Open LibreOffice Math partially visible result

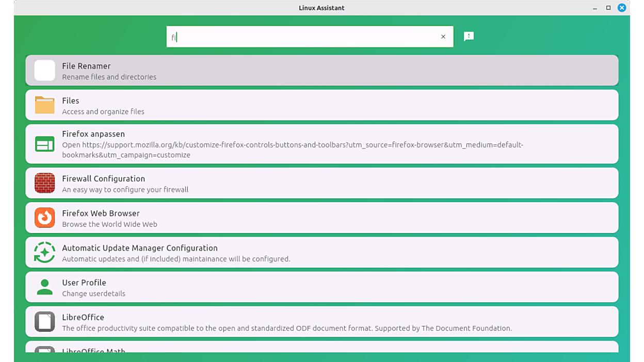point(322,347)
